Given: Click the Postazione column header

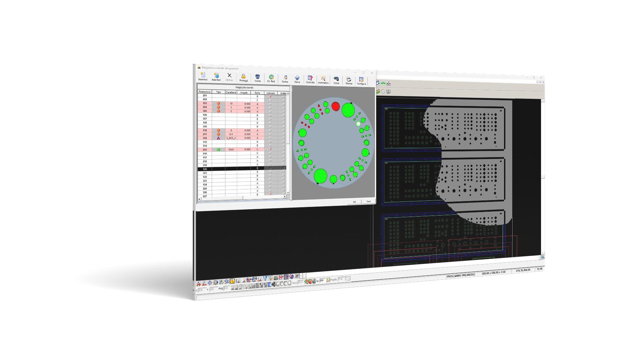Looking at the screenshot, I should (204, 92).
